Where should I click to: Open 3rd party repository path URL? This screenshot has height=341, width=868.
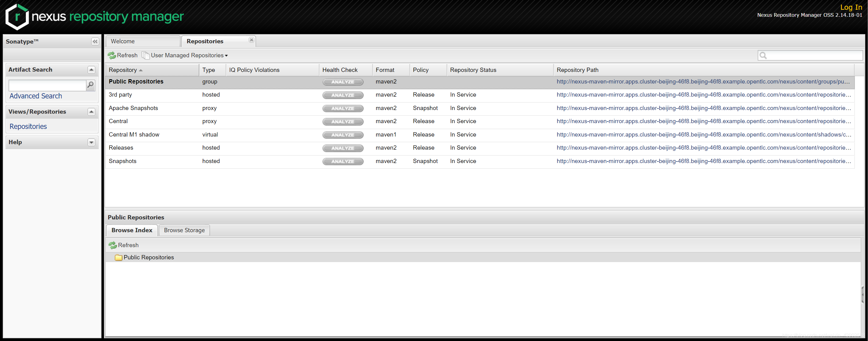tap(703, 95)
